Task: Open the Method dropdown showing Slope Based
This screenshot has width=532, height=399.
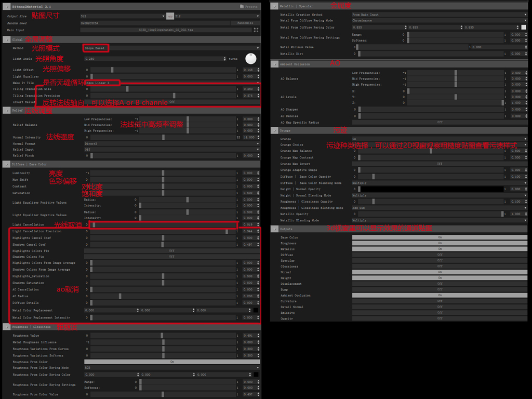Action: click(x=156, y=48)
